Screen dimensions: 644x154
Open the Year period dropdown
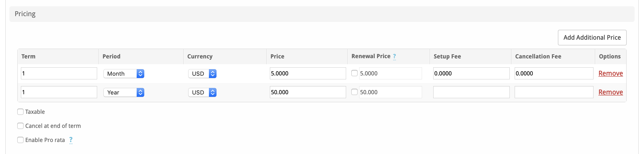point(124,92)
